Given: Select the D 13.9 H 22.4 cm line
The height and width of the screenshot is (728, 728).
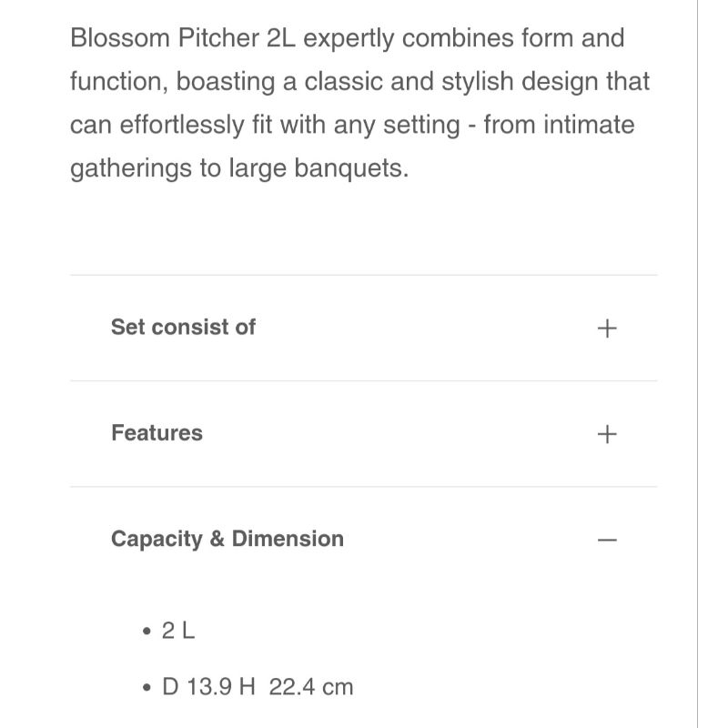Looking at the screenshot, I should coord(257,686).
